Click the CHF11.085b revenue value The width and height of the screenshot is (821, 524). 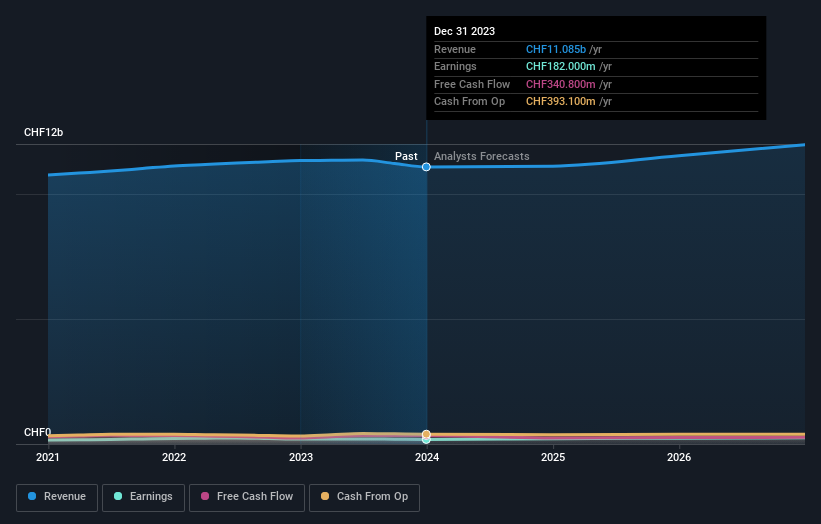click(556, 49)
